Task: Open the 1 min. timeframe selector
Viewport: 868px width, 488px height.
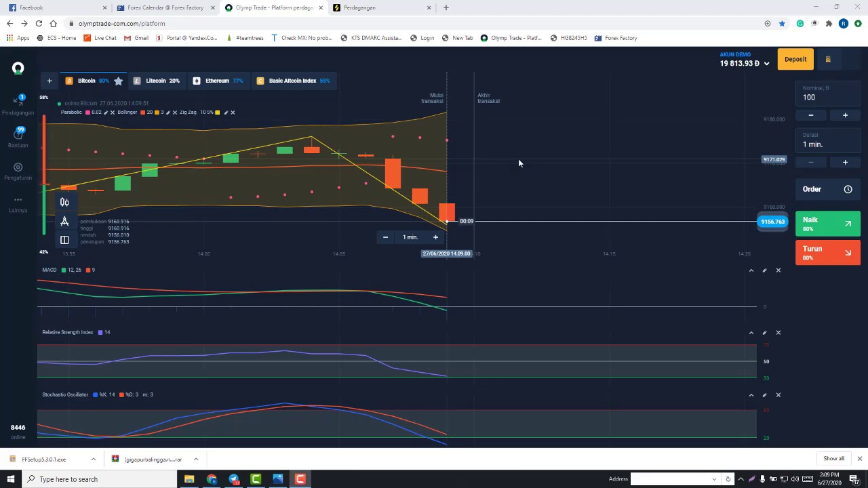Action: (x=410, y=237)
